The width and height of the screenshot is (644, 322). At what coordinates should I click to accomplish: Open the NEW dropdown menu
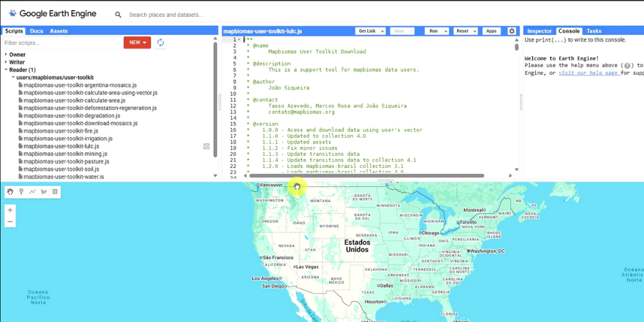click(x=137, y=43)
